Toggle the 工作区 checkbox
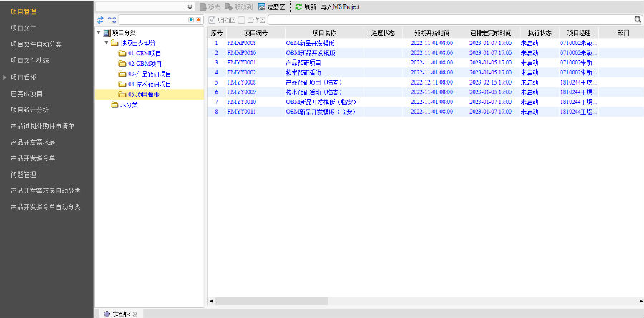 (x=241, y=20)
